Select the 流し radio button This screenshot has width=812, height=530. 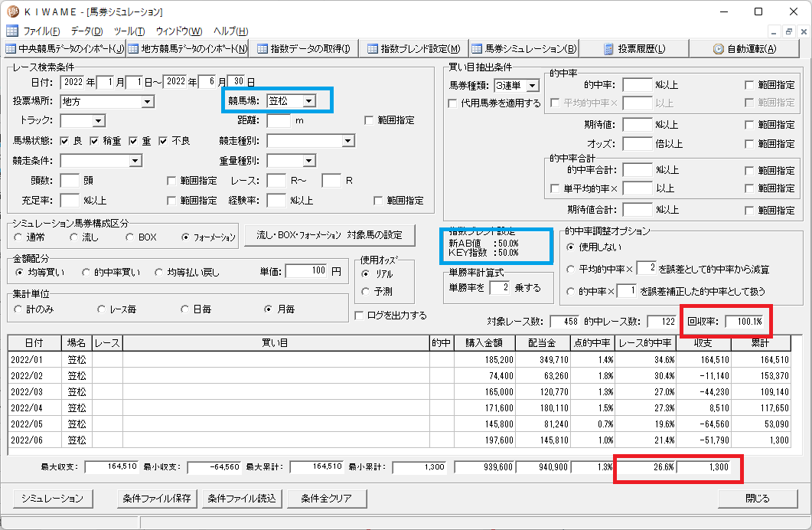pyautogui.click(x=73, y=237)
